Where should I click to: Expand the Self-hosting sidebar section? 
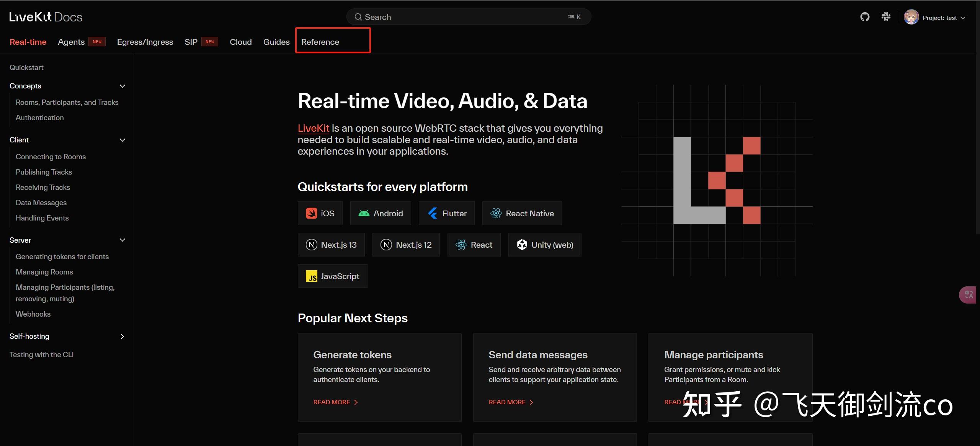click(x=122, y=337)
